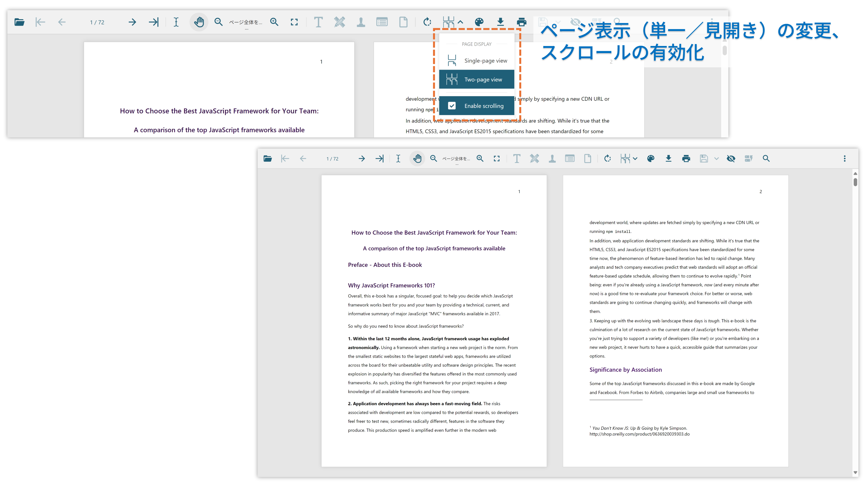This screenshot has width=868, height=488.
Task: Select drawing pencil tool in upper viewer
Action: click(339, 22)
